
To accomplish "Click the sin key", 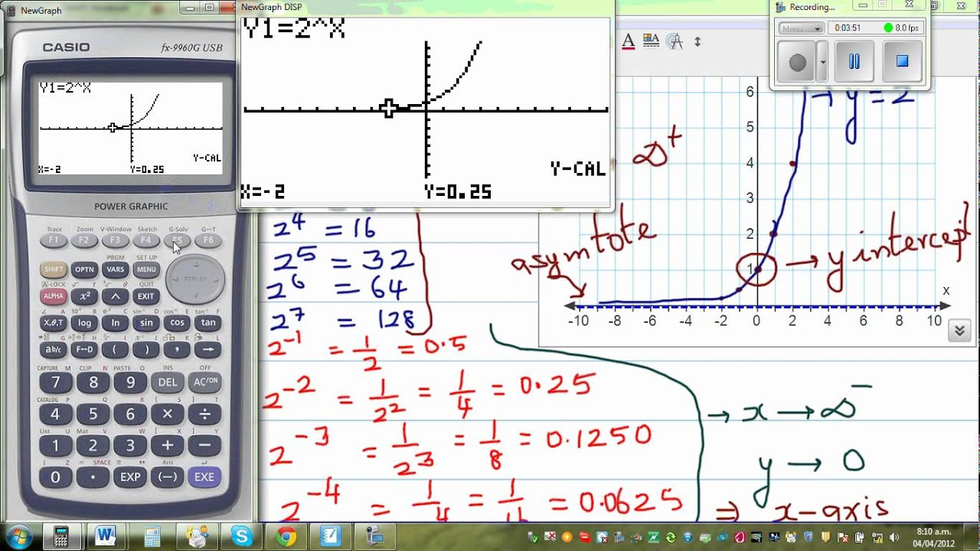I will (146, 323).
